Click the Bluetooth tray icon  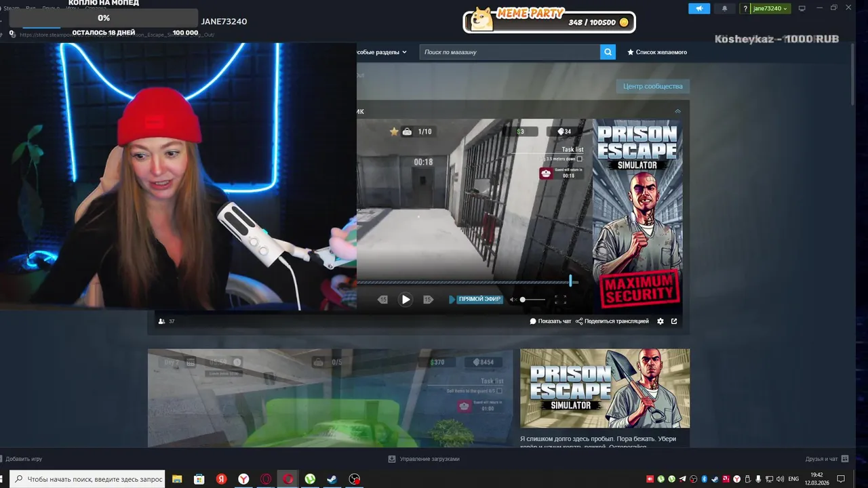pos(704,479)
